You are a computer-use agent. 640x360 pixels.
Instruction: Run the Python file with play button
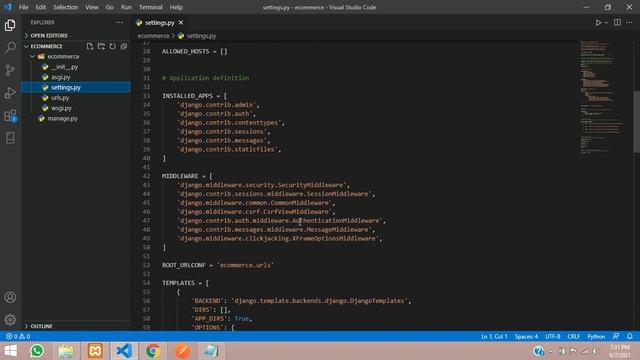coord(598,23)
